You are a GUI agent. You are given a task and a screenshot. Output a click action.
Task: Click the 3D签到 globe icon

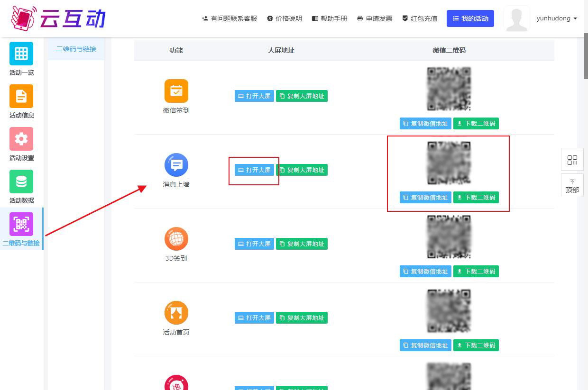click(x=176, y=239)
